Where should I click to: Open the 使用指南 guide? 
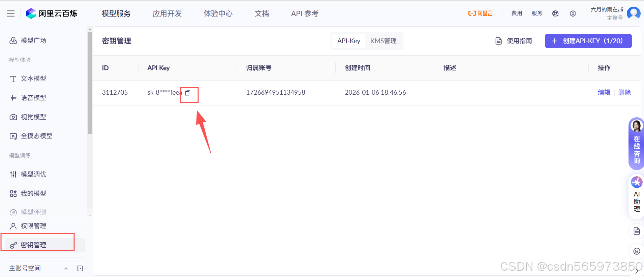click(x=514, y=41)
